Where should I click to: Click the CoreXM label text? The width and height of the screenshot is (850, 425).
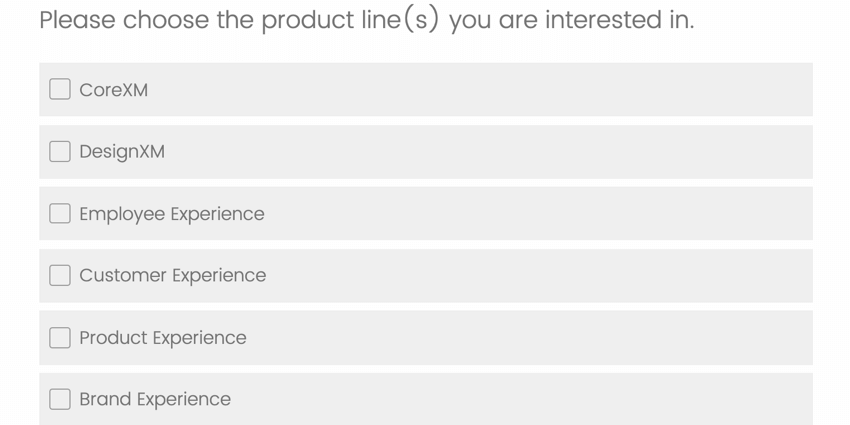(x=114, y=90)
